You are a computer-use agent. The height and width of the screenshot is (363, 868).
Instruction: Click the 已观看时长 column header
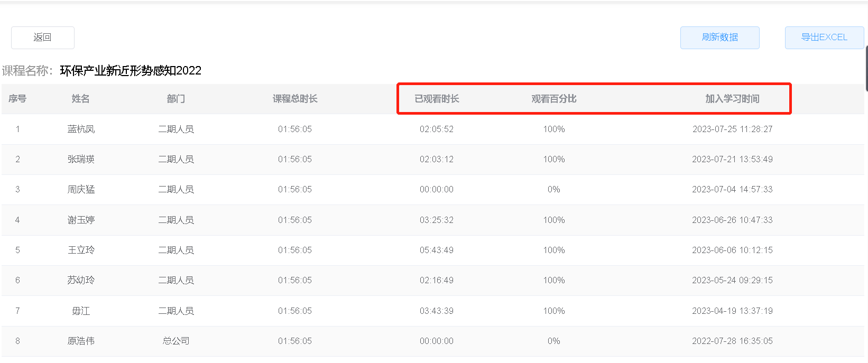point(437,99)
